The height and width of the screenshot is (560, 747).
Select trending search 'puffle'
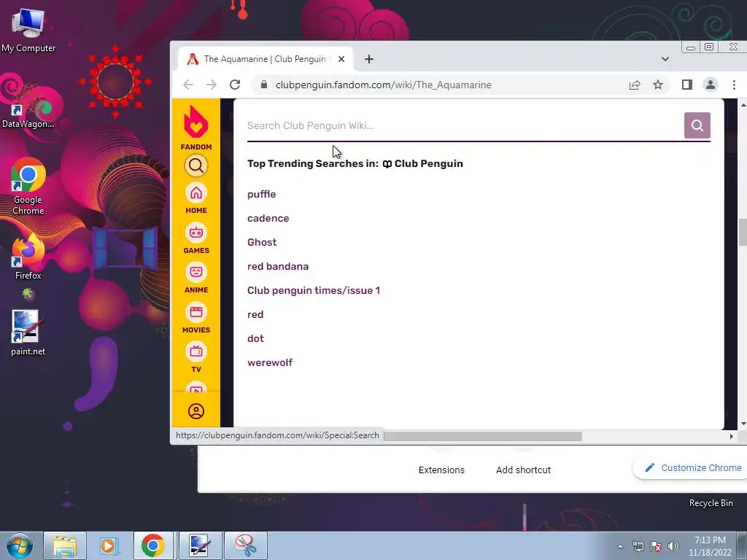click(262, 194)
